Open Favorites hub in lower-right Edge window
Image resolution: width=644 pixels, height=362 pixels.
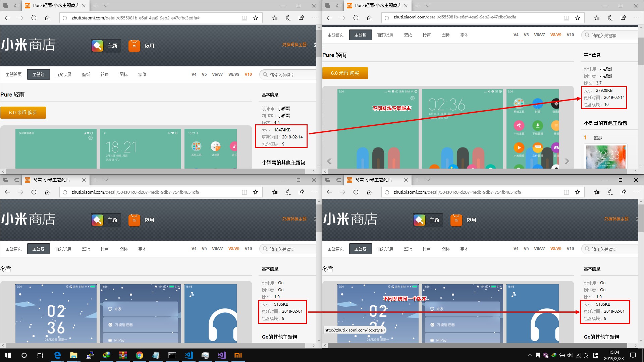click(x=596, y=192)
